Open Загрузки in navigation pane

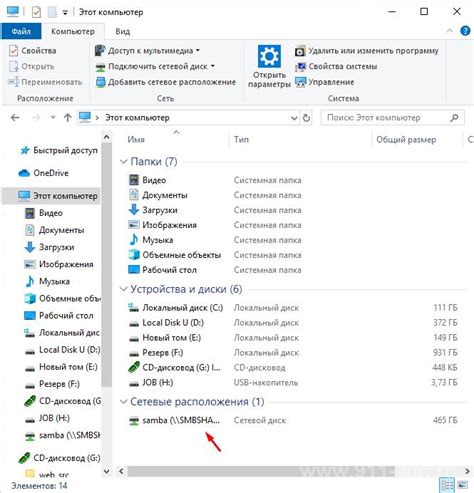click(49, 247)
